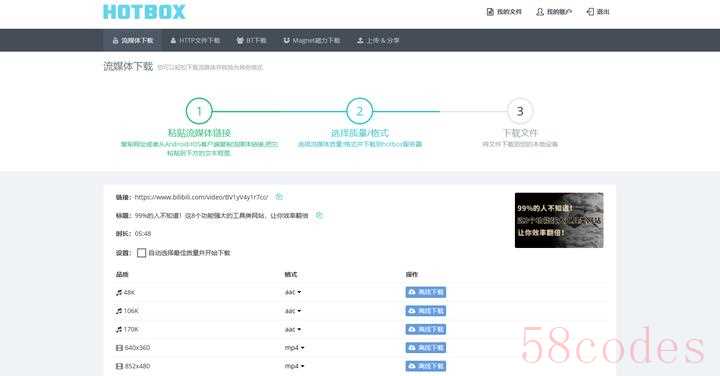Copy the video title using the copy icon
The height and width of the screenshot is (376, 720).
(x=319, y=215)
